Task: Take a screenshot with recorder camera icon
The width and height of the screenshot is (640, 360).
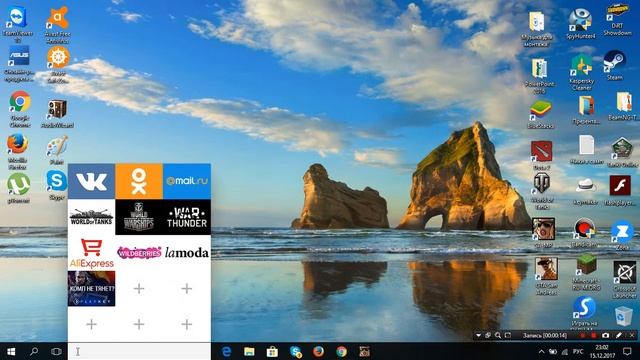Action: click(x=606, y=336)
